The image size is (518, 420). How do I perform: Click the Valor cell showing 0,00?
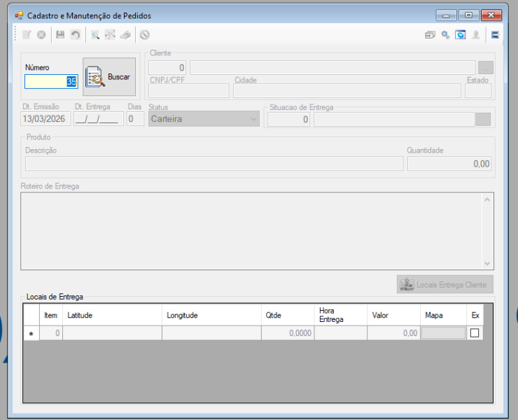(394, 333)
